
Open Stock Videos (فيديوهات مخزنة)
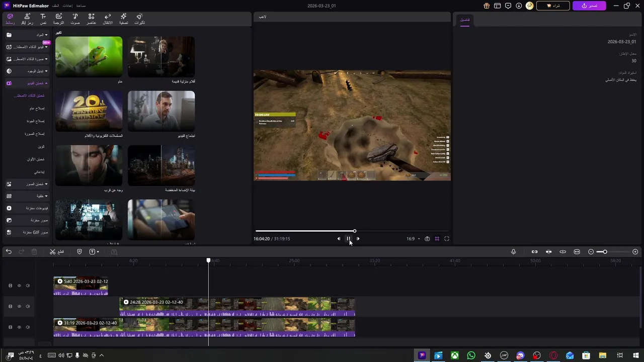click(27, 208)
